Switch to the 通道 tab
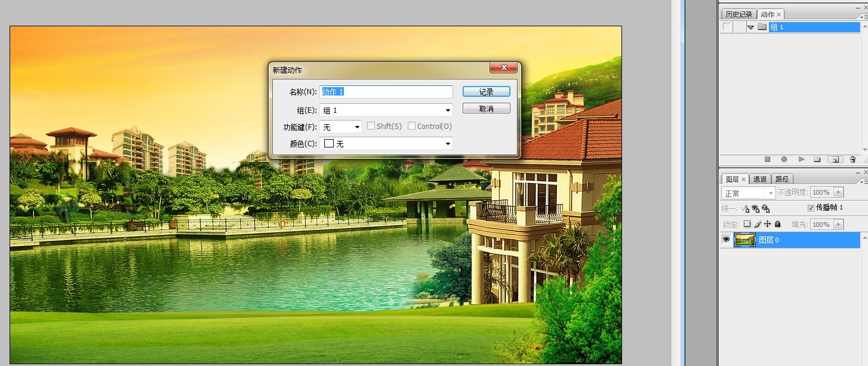This screenshot has width=868, height=366. click(x=759, y=179)
